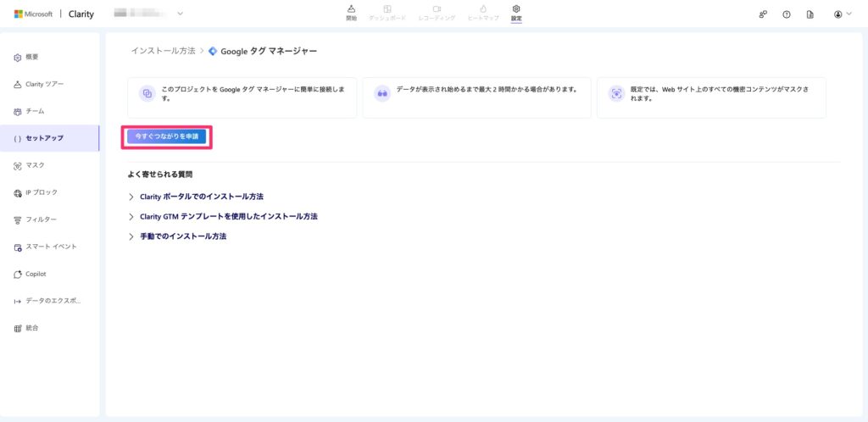868x422 pixels.
Task: Open the user account menu dropdown
Action: pos(842,14)
